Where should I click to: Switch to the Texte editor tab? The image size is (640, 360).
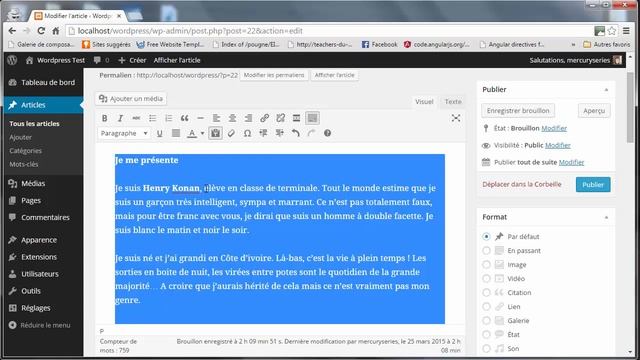coord(453,102)
